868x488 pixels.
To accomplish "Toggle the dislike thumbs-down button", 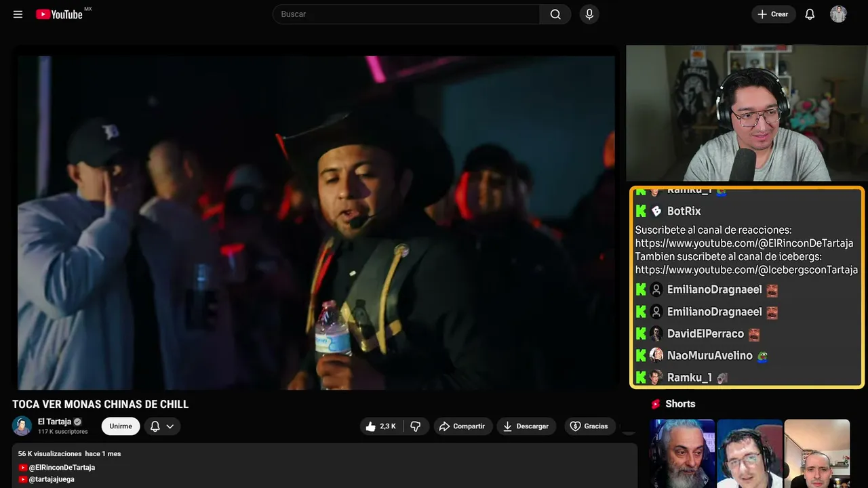I will tap(416, 426).
